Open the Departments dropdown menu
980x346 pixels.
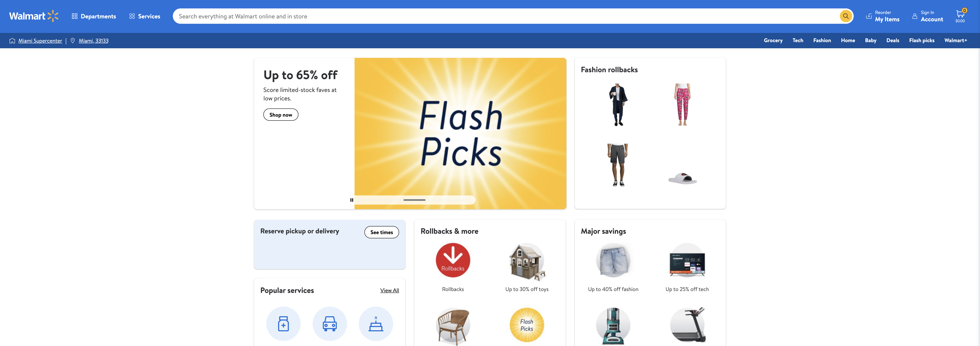[x=94, y=16]
